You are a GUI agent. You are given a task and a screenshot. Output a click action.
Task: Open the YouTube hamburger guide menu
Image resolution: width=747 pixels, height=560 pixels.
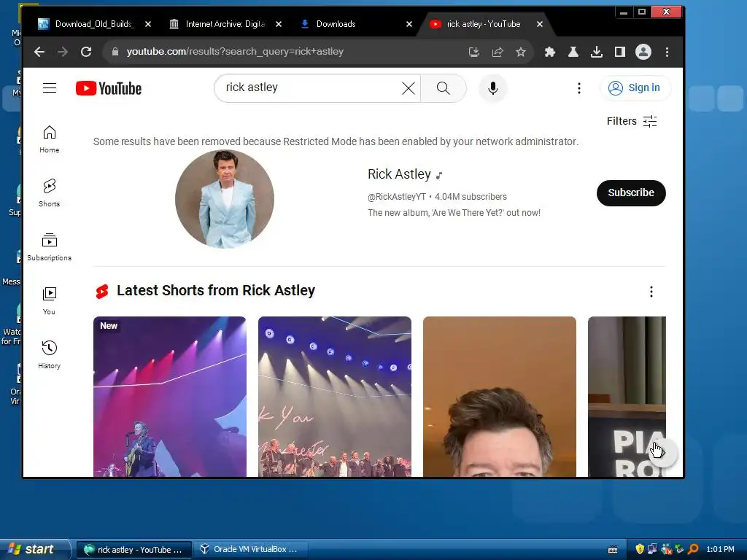(50, 88)
